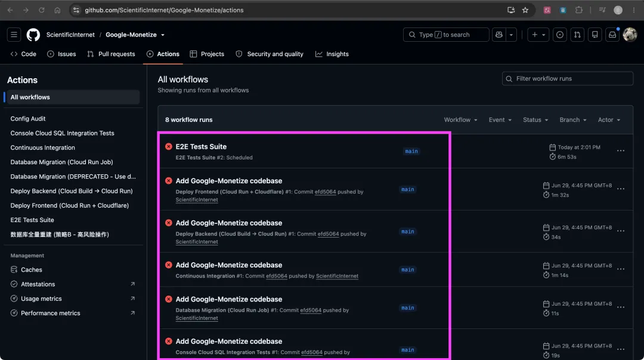Image resolution: width=644 pixels, height=360 pixels.
Task: Open commit efd5064 in Database Migration run
Action: [311, 310]
